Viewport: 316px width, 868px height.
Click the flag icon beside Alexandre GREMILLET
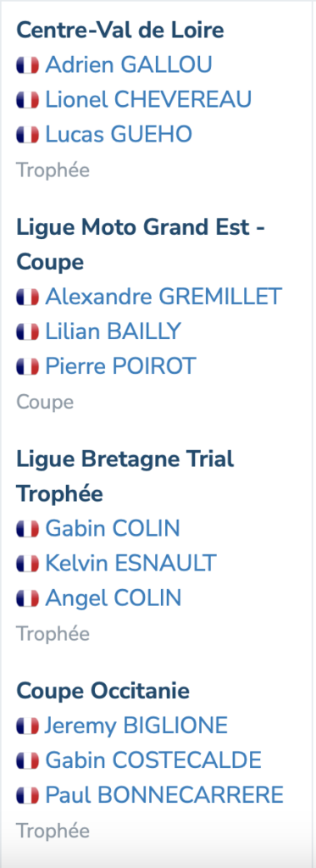coord(28,298)
